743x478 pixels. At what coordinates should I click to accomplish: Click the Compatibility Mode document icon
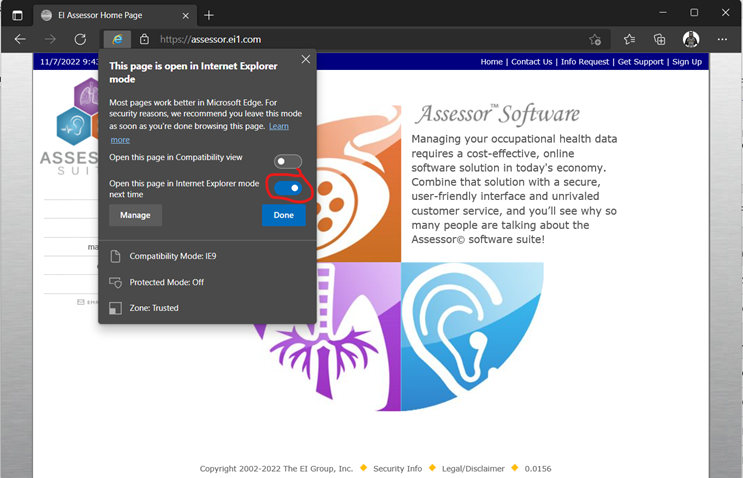tap(115, 256)
